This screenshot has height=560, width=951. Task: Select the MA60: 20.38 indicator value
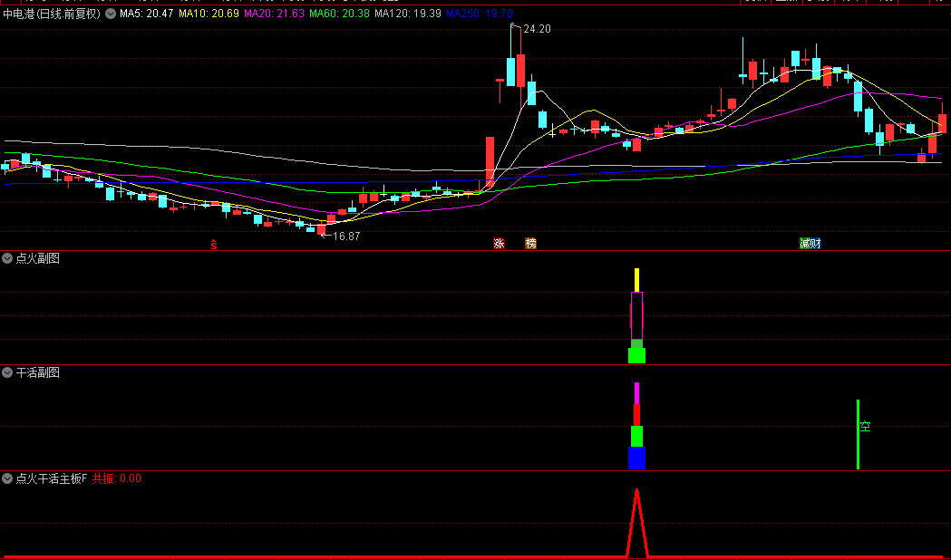pos(339,14)
